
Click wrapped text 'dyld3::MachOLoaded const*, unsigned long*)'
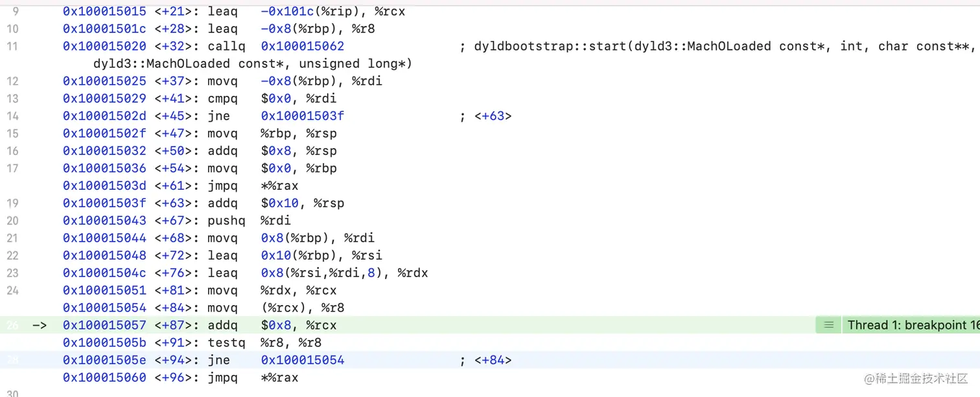pos(253,64)
